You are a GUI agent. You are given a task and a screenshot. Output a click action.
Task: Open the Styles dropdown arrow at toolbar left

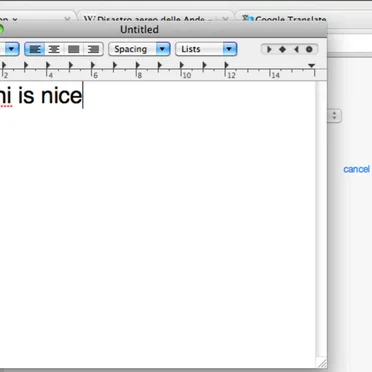point(12,49)
